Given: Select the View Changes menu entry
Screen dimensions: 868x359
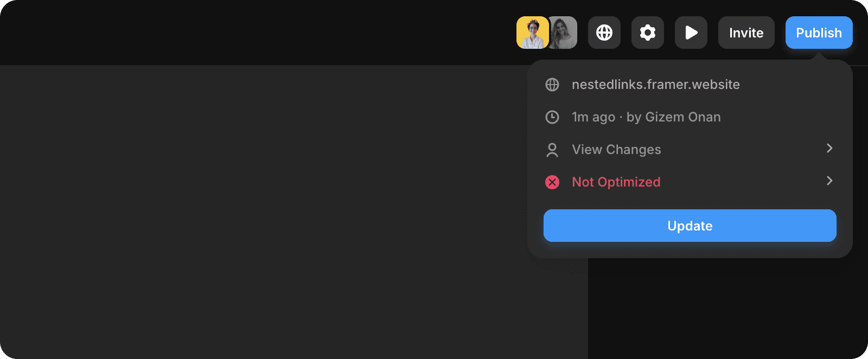Looking at the screenshot, I should click(x=616, y=150).
